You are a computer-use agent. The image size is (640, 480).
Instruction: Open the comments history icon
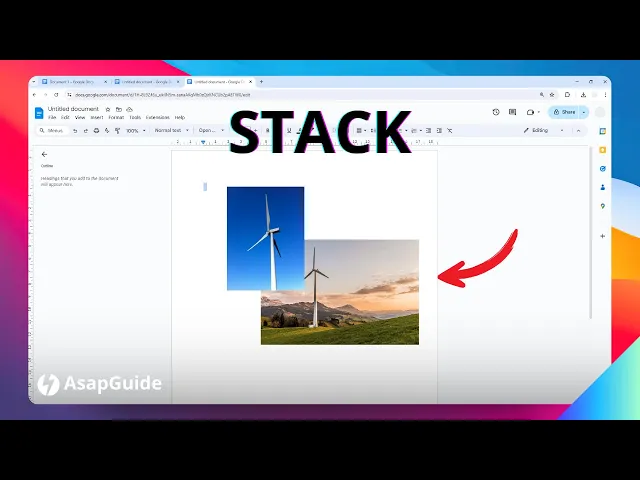pyautogui.click(x=512, y=112)
